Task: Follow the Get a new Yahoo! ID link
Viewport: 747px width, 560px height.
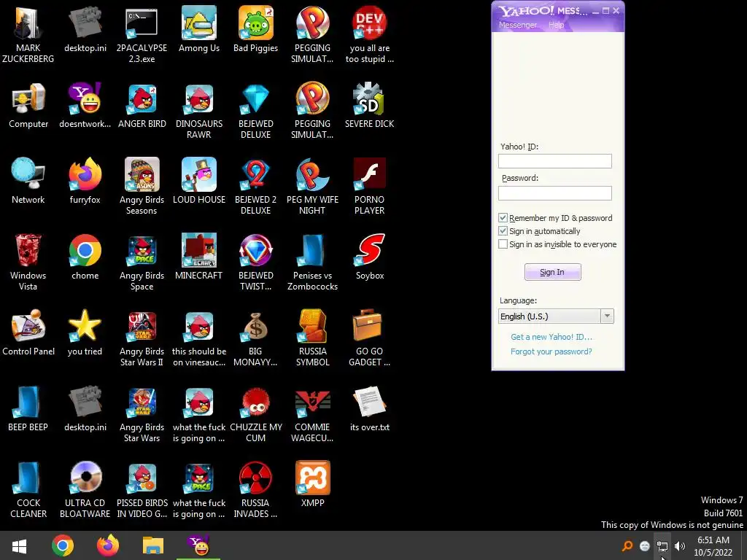Action: tap(551, 337)
